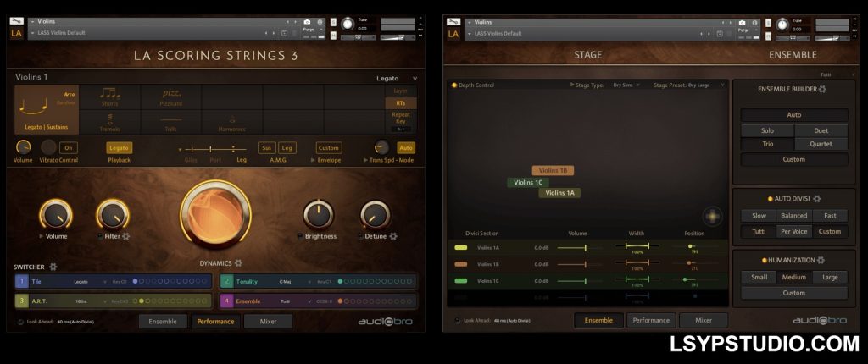Click the small Volume knob near Vibrato Control

pos(23,147)
